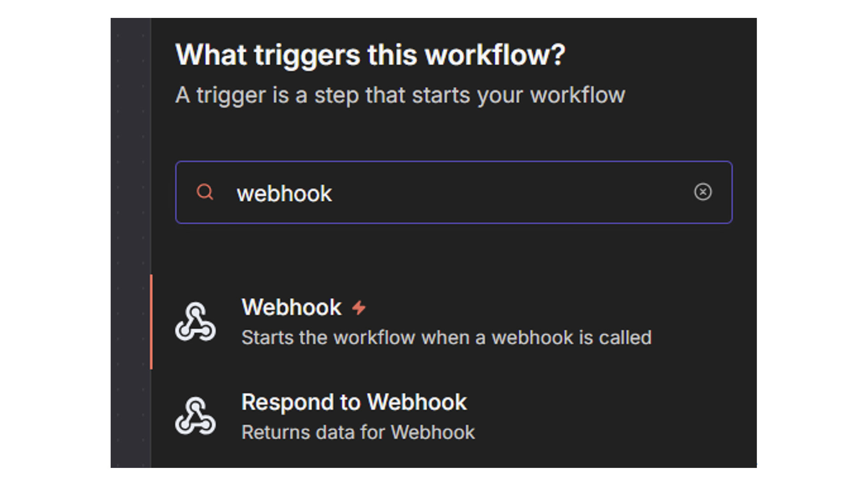Click the Respond to Webhook node icon
Screen dimensions: 868x487
click(195, 416)
